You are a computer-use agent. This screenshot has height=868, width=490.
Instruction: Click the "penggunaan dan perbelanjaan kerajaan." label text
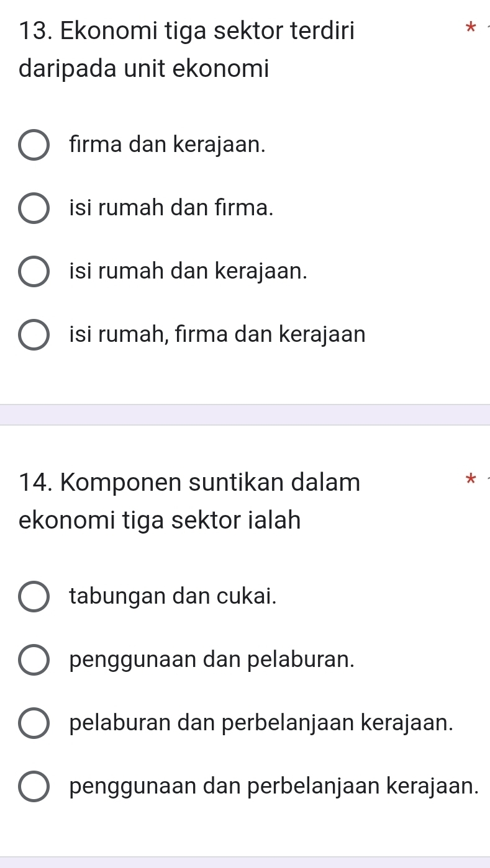[274, 787]
